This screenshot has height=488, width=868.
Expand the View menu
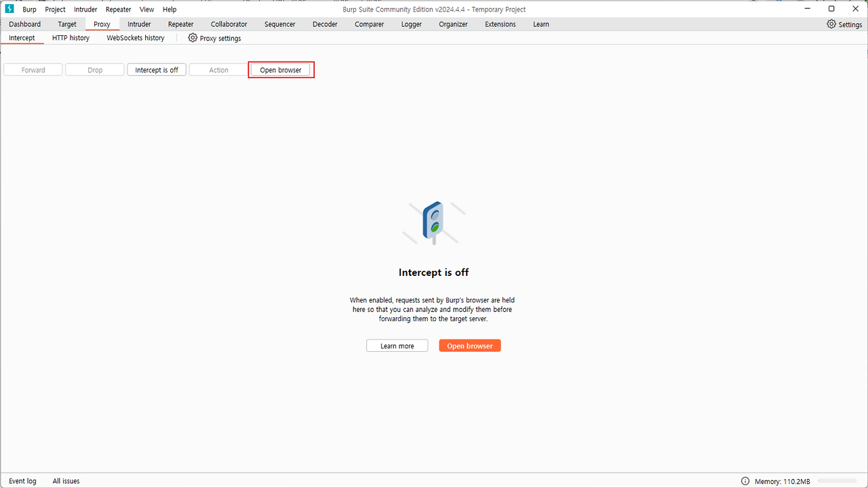click(146, 9)
